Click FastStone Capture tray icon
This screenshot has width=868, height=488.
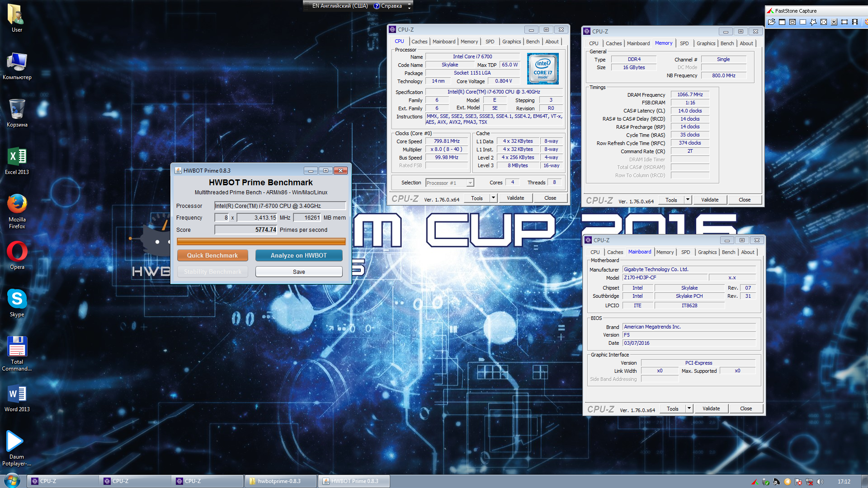[755, 482]
